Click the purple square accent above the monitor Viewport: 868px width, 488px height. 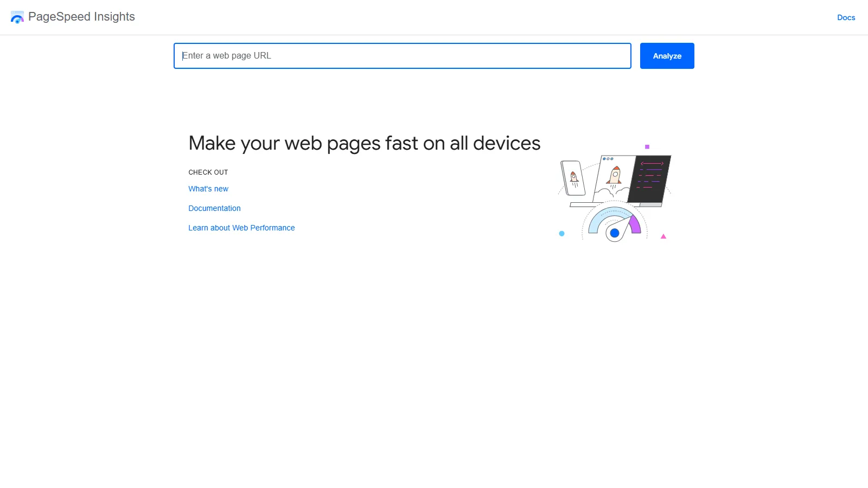[647, 145]
